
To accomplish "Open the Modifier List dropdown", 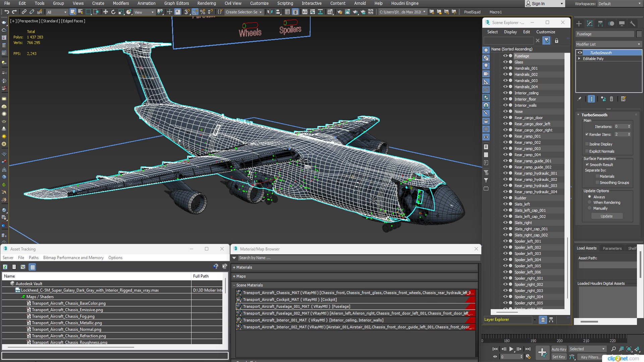I will click(608, 44).
